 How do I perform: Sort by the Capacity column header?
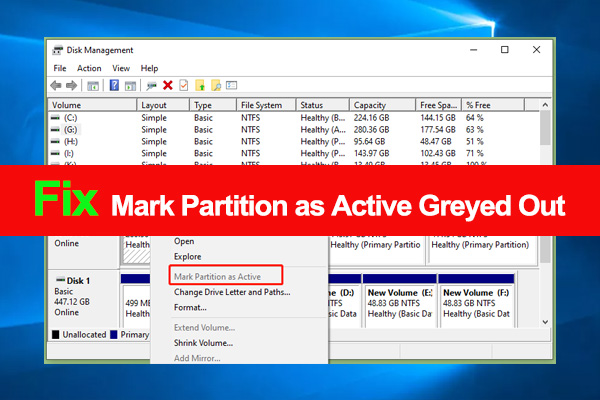tap(382, 105)
